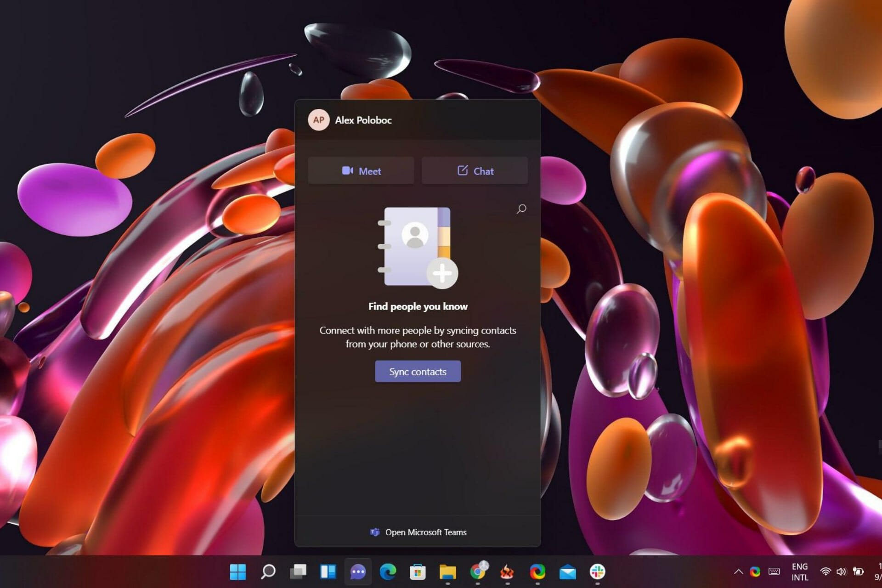Open Microsoft Teams from the panel footer

(418, 532)
